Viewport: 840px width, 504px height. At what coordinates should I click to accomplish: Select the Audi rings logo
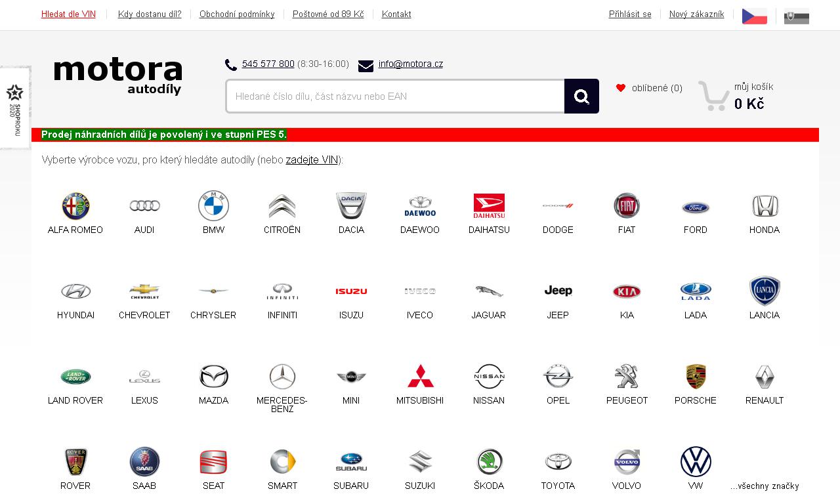point(144,206)
